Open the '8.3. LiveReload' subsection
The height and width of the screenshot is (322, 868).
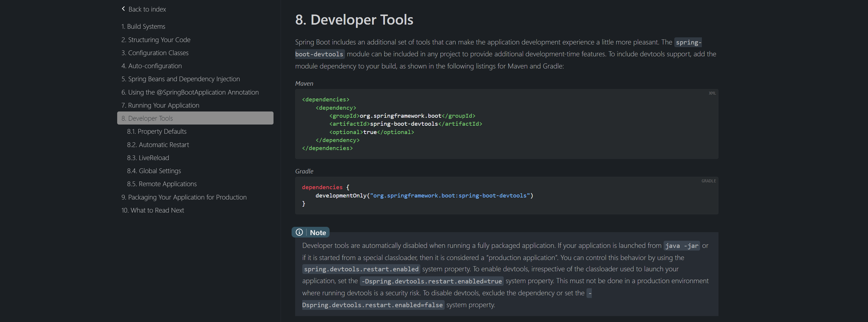tap(148, 158)
